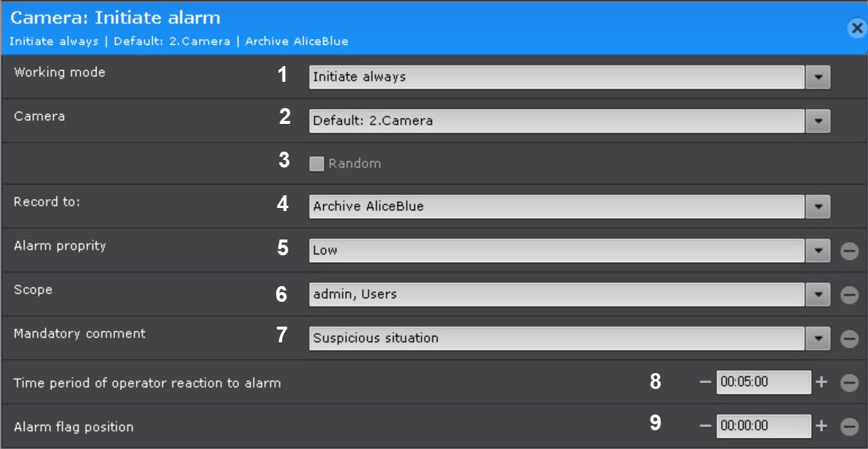Open the Scope dropdown arrow
The image size is (868, 449).
(x=818, y=294)
